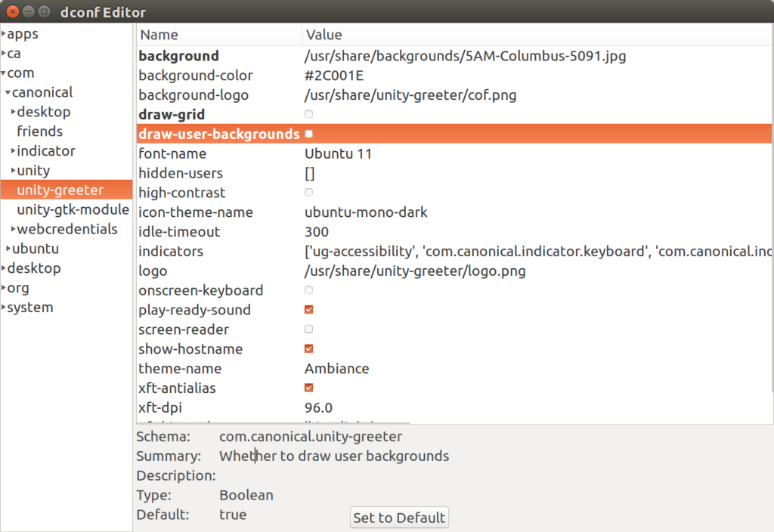Click the Value column header
This screenshot has width=774, height=532.
click(x=537, y=35)
